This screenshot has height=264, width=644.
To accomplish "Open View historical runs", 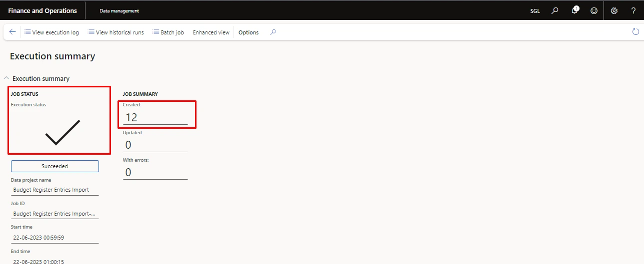I will (x=116, y=32).
